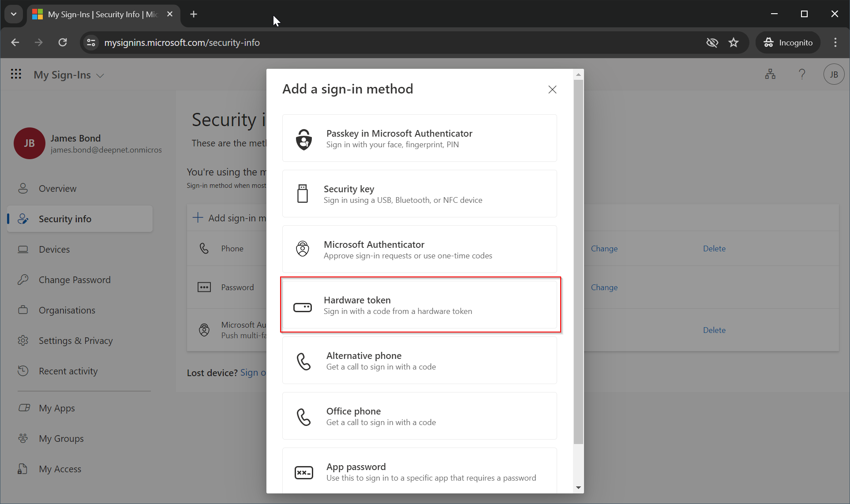The height and width of the screenshot is (504, 850).
Task: Reload the page
Action: point(63,42)
